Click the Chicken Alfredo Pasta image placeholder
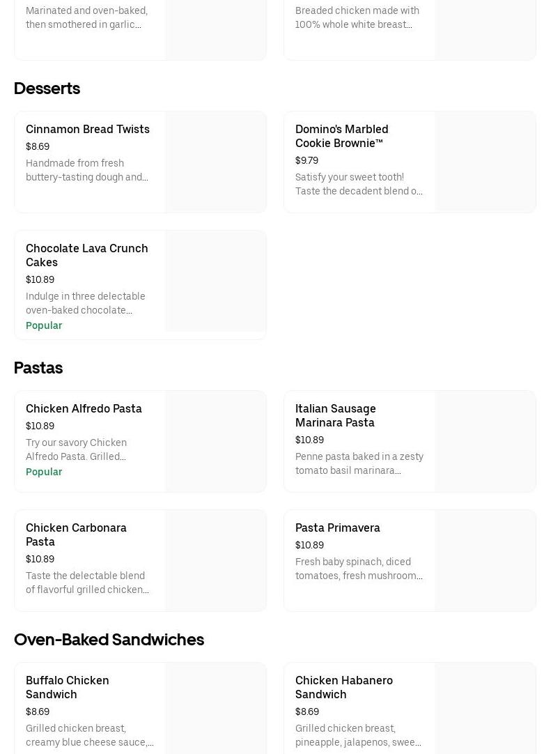This screenshot has width=560, height=754. [x=216, y=441]
